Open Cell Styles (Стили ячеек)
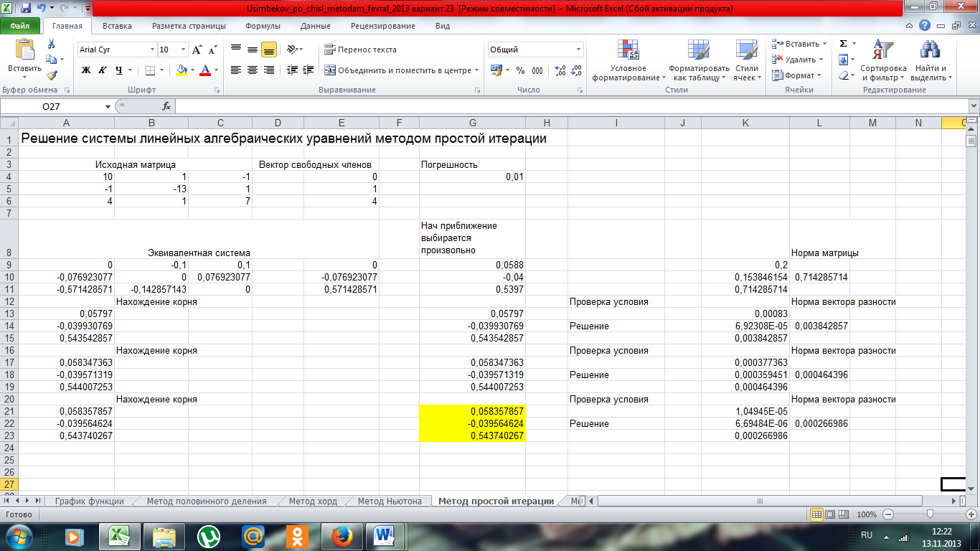The height and width of the screenshot is (551, 980). coord(747,61)
